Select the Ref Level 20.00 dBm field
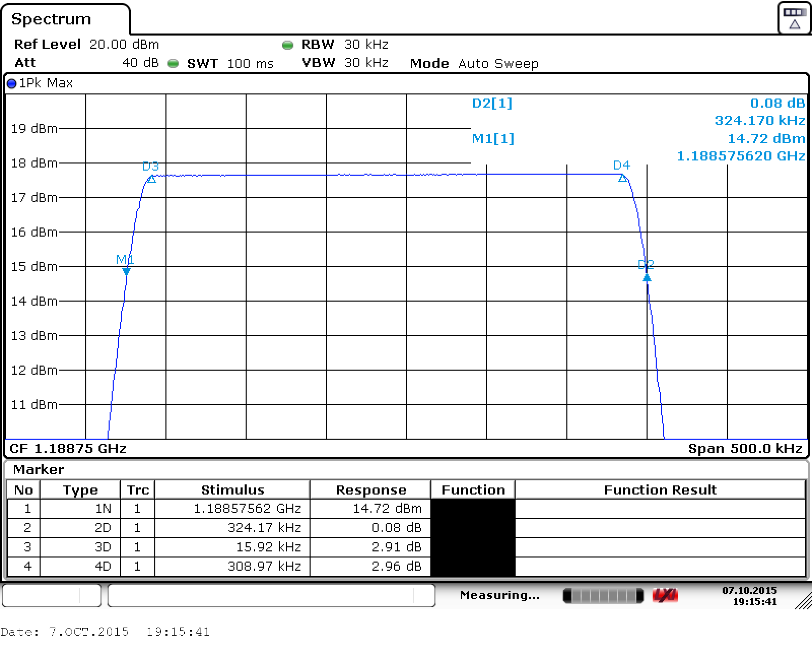 click(x=86, y=44)
